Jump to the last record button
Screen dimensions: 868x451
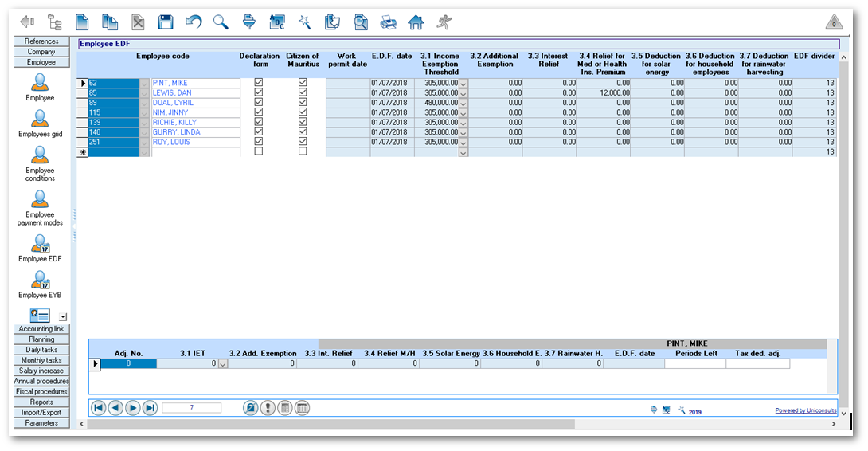pyautogui.click(x=150, y=408)
